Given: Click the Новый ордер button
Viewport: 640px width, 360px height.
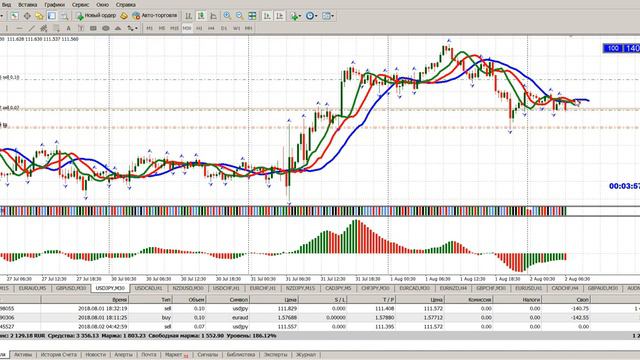Looking at the screenshot, I should coord(96,16).
